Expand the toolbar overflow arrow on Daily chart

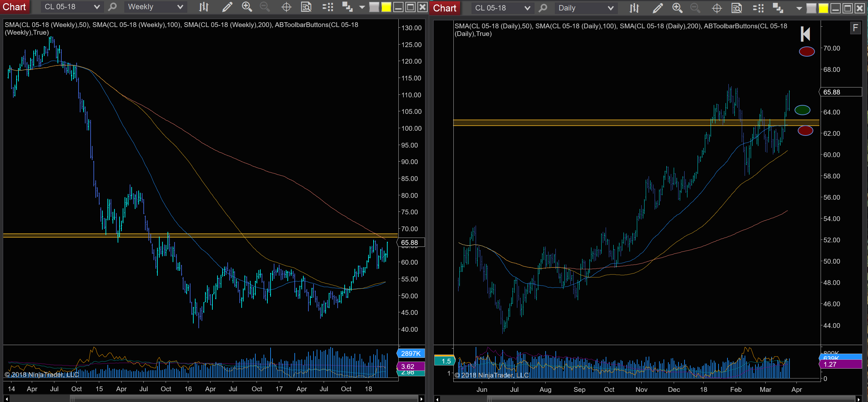pos(799,8)
